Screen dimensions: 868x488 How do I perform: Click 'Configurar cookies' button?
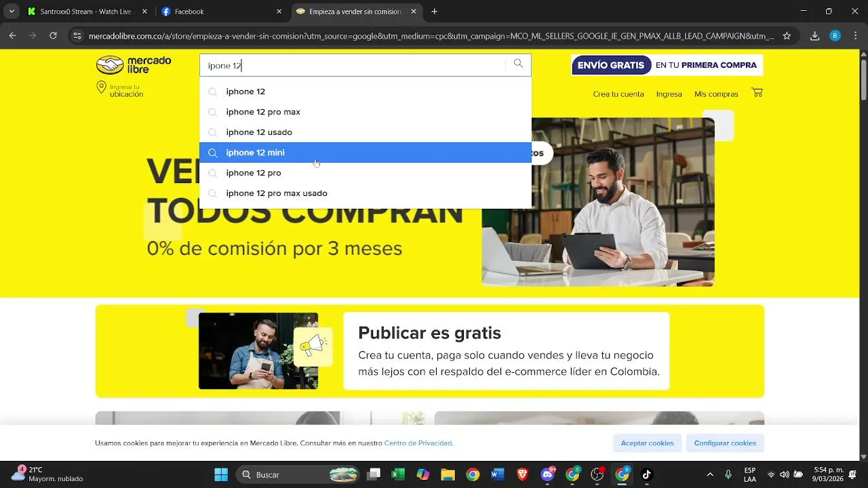pos(725,443)
